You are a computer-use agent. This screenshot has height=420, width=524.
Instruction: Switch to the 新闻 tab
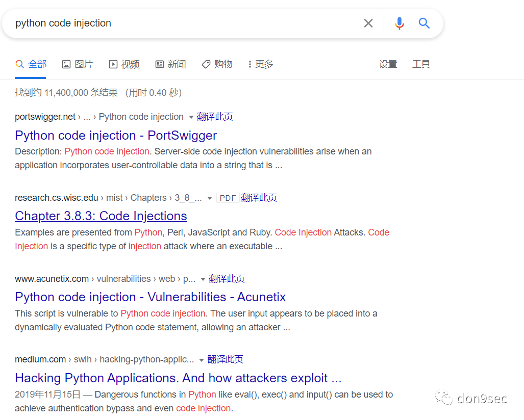170,64
